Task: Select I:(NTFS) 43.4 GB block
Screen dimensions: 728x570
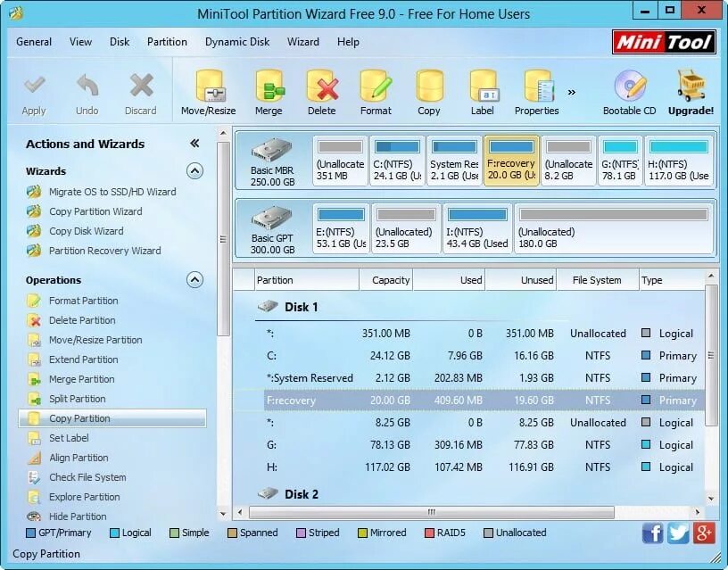Action: 477,229
